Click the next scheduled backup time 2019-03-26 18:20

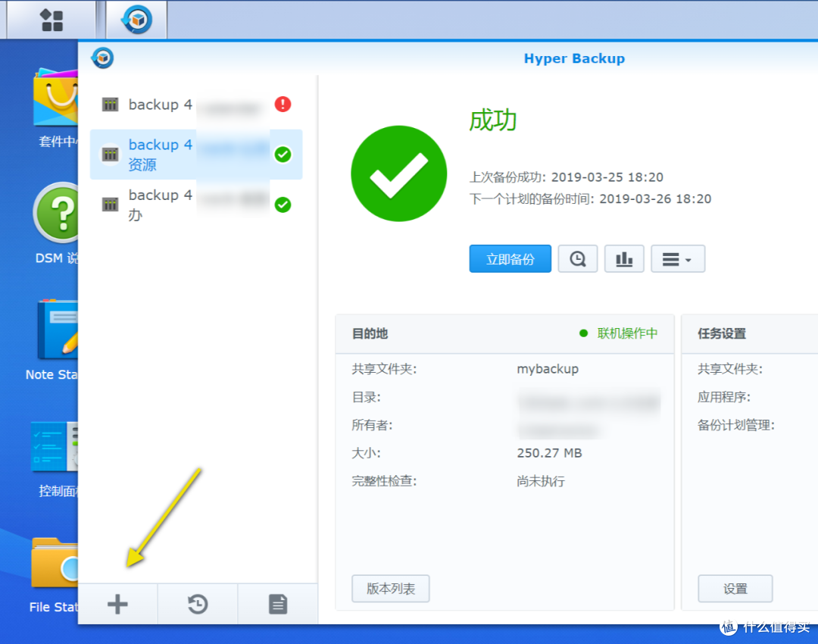point(590,199)
